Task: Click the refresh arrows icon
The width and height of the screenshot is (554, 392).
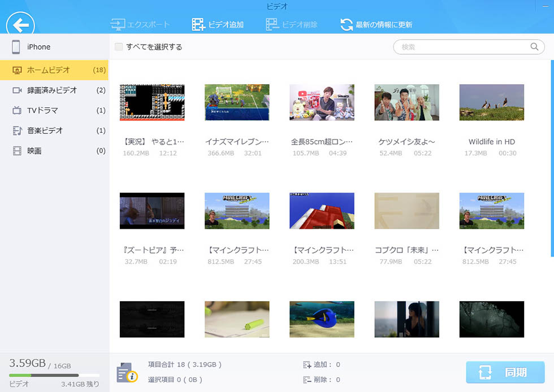Action: coord(346,24)
